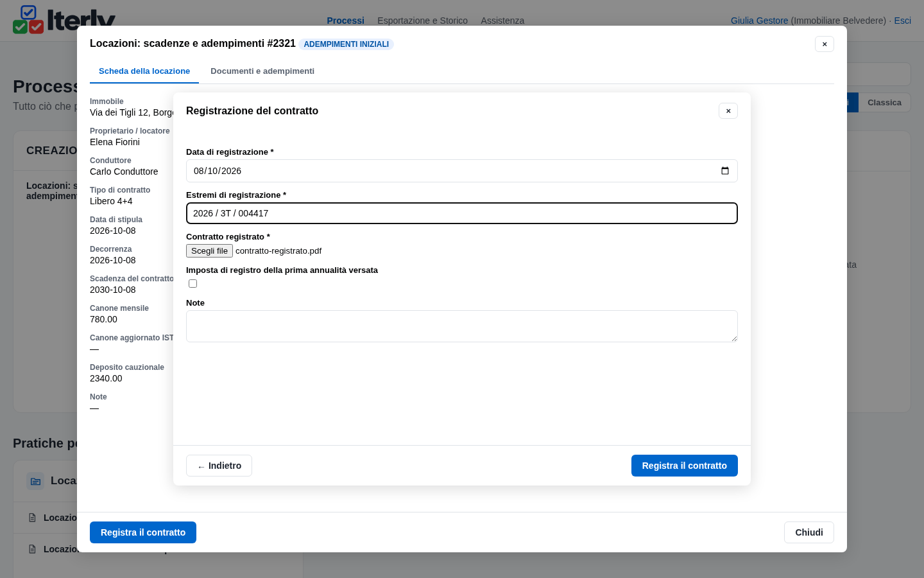Click the ADEMPIMENTI INIZIALI status badge
The width and height of the screenshot is (924, 578).
click(346, 44)
